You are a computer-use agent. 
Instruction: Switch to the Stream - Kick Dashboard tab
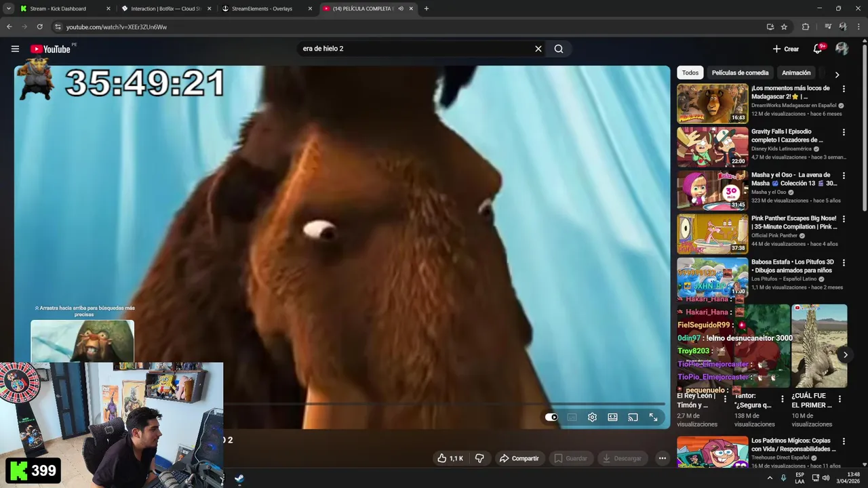pyautogui.click(x=58, y=9)
